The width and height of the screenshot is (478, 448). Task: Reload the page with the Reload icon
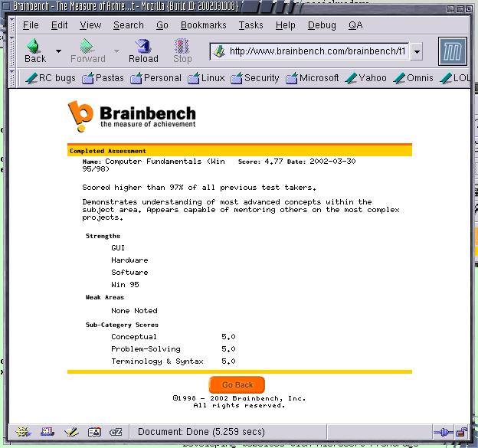[x=142, y=46]
